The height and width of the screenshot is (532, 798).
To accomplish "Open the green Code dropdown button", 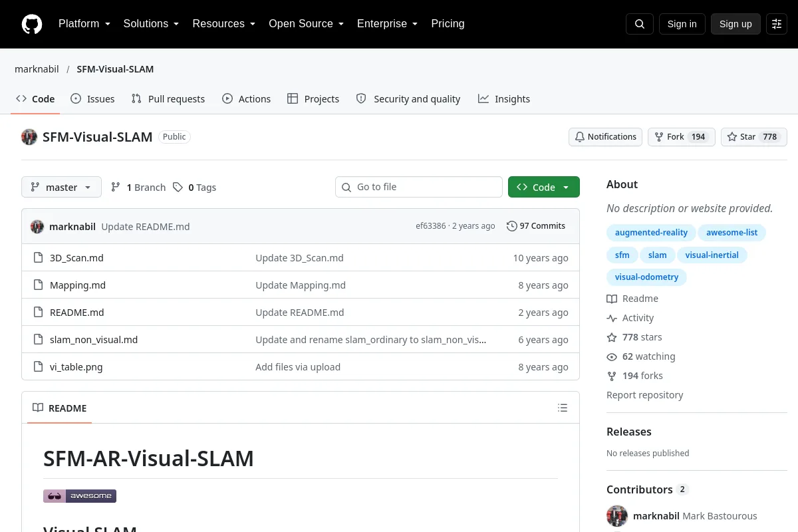I will 544,188.
